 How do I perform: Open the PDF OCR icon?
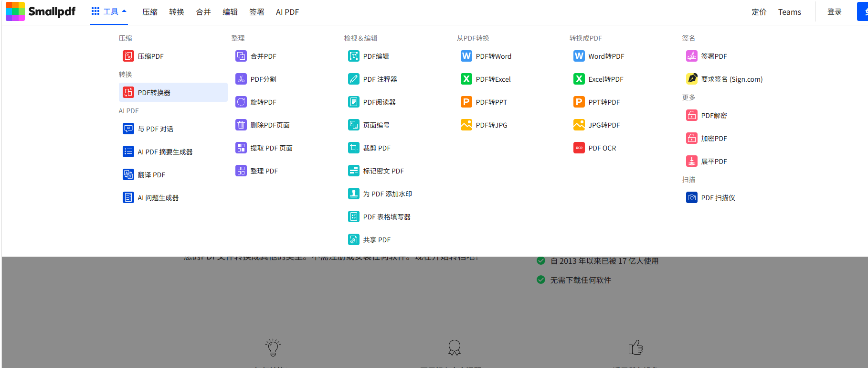[579, 148]
